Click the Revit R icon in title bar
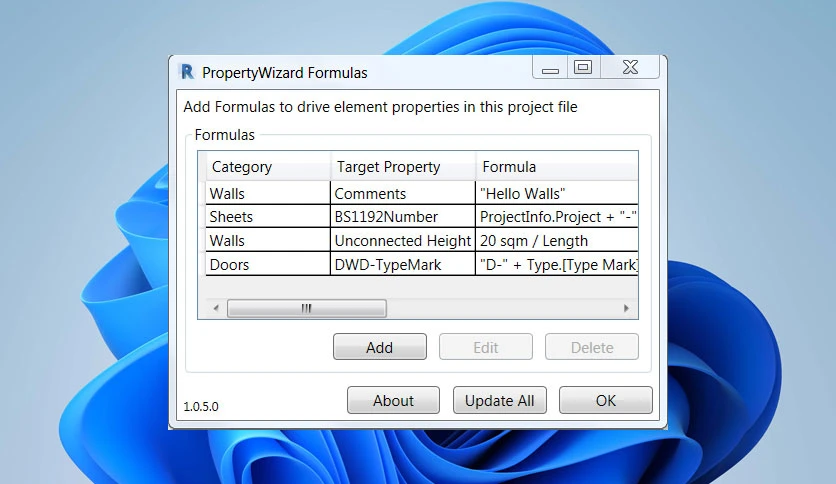 187,72
